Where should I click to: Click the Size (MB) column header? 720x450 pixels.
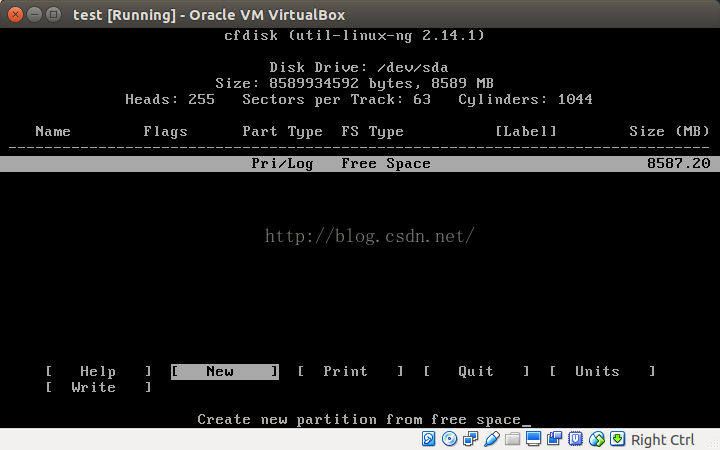pos(669,132)
